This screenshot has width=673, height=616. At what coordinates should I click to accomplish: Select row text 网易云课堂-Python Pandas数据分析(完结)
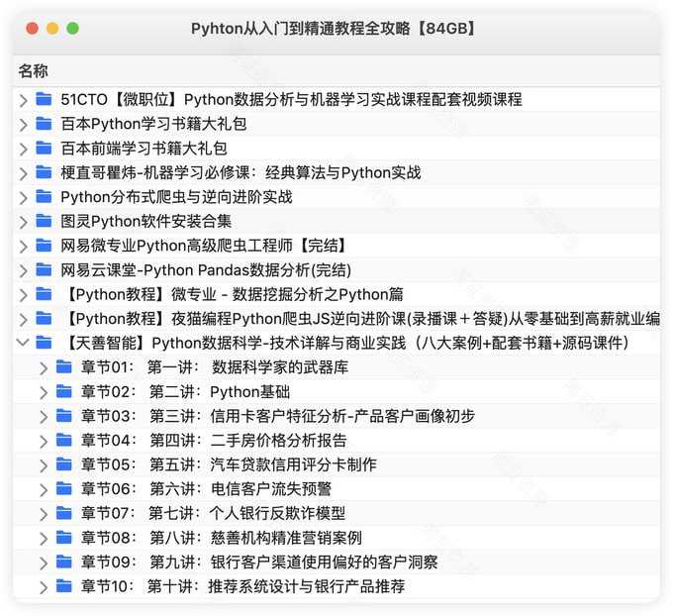pos(206,270)
